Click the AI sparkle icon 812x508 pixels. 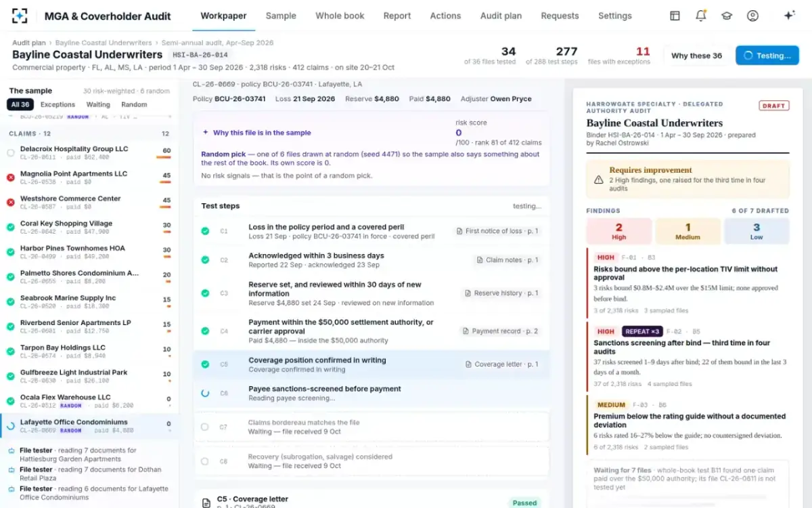(789, 16)
